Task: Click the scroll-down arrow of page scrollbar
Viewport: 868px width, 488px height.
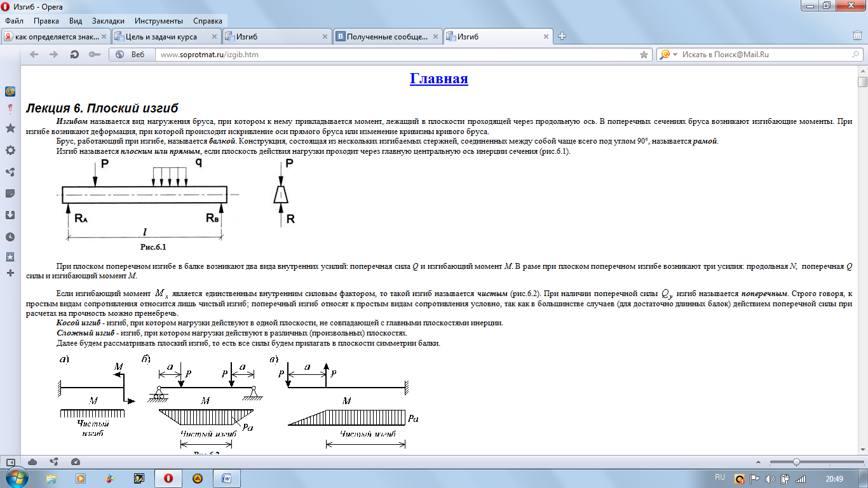Action: point(862,449)
